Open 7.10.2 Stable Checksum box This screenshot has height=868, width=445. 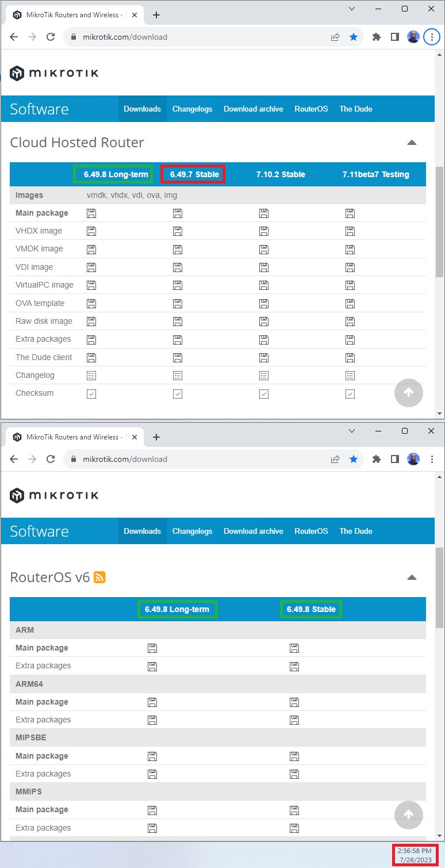[264, 394]
